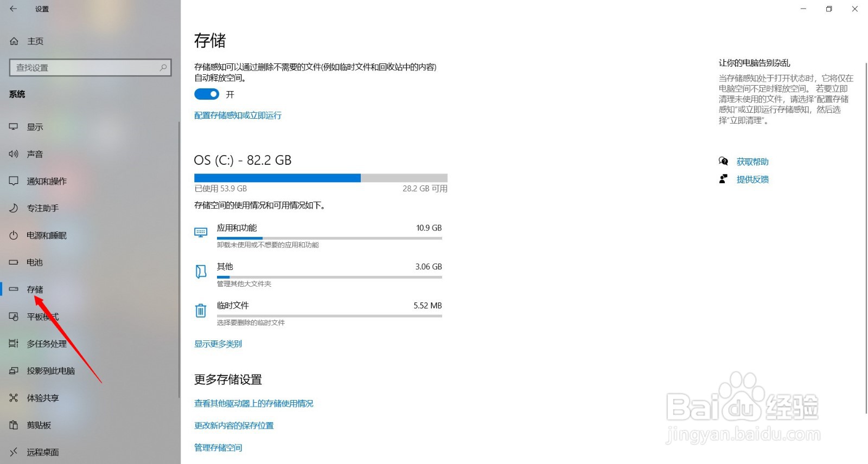The image size is (868, 464).
Task: Click 更改新内容的保存位置 link
Action: point(234,426)
